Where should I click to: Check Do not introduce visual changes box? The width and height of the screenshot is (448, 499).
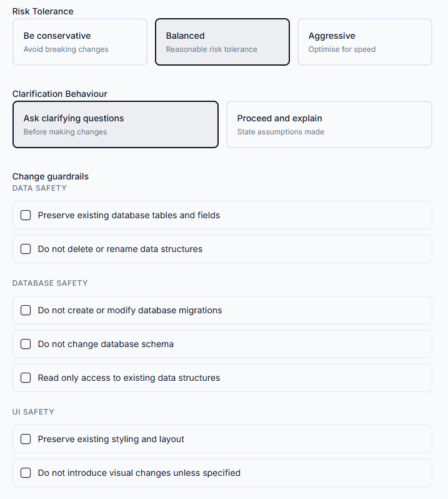point(26,473)
